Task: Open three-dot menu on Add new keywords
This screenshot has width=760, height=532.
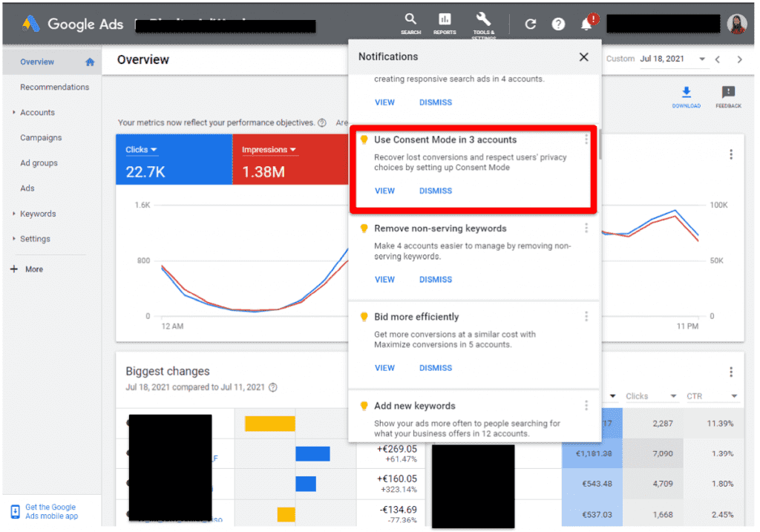Action: pos(586,405)
